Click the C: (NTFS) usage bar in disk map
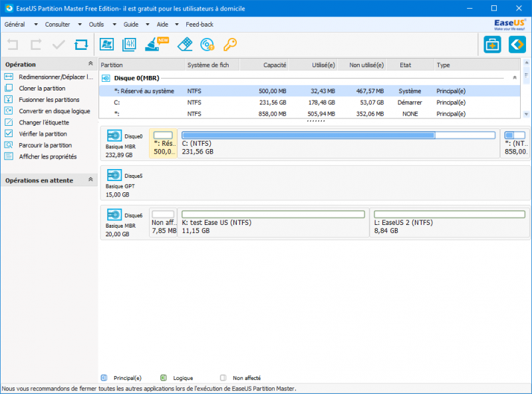Image resolution: width=532 pixels, height=394 pixels. pyautogui.click(x=338, y=135)
